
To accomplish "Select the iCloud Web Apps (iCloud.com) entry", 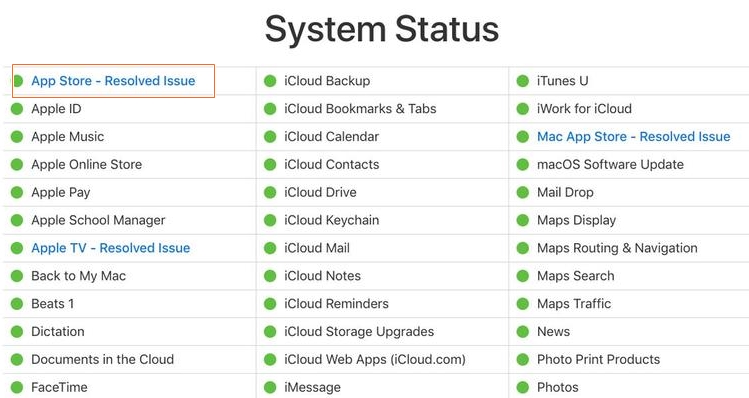I will [375, 359].
